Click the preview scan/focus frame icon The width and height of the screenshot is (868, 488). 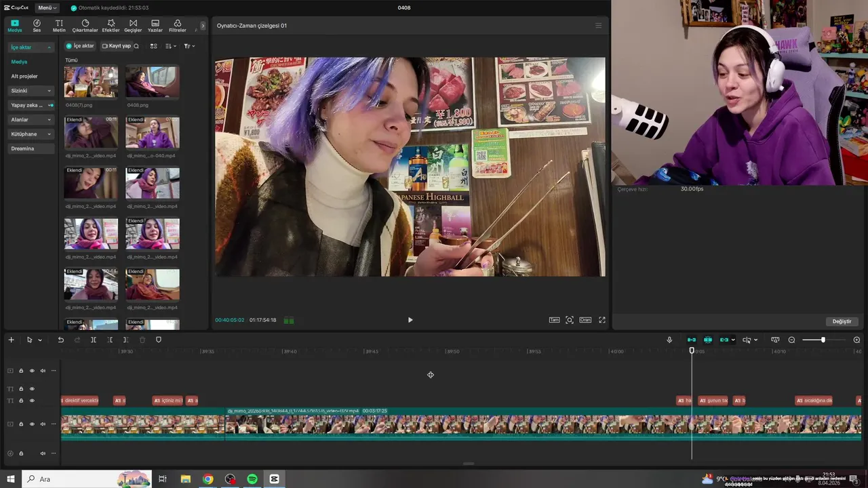570,320
